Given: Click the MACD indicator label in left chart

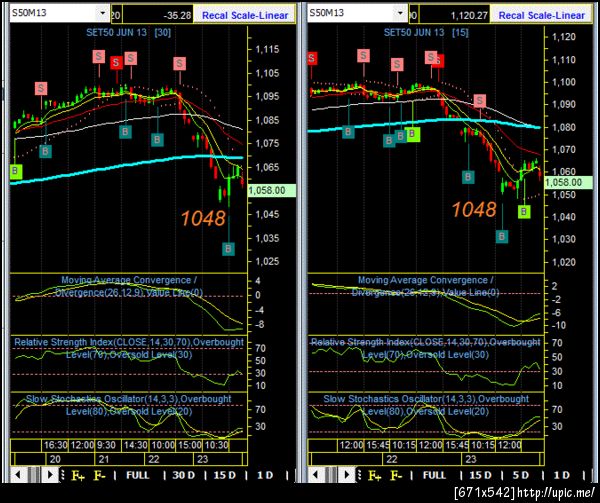Looking at the screenshot, I should tap(129, 286).
